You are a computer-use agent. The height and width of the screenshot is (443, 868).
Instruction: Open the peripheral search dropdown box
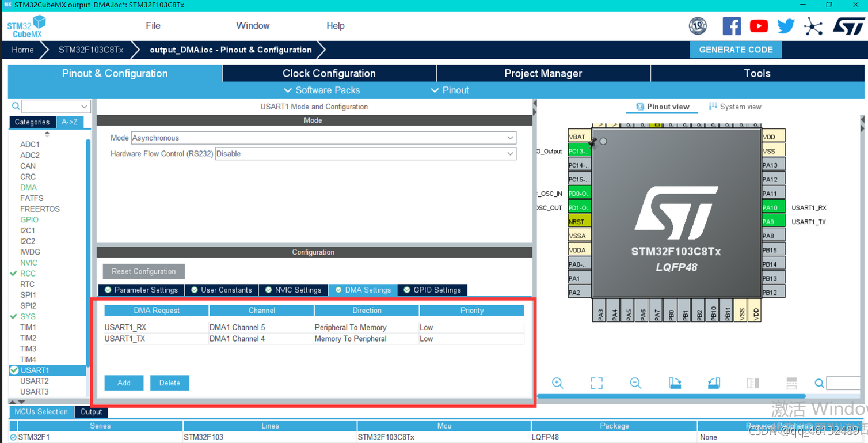coord(56,107)
